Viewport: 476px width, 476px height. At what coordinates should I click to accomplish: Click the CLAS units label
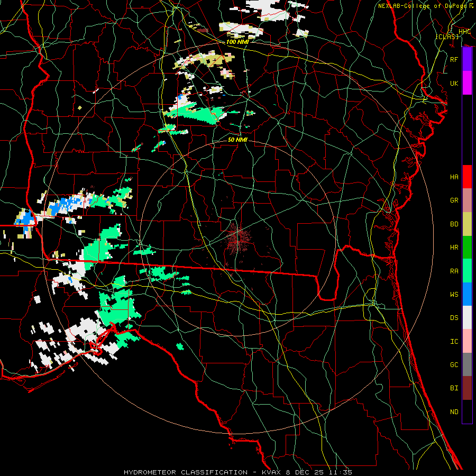[x=447, y=36]
